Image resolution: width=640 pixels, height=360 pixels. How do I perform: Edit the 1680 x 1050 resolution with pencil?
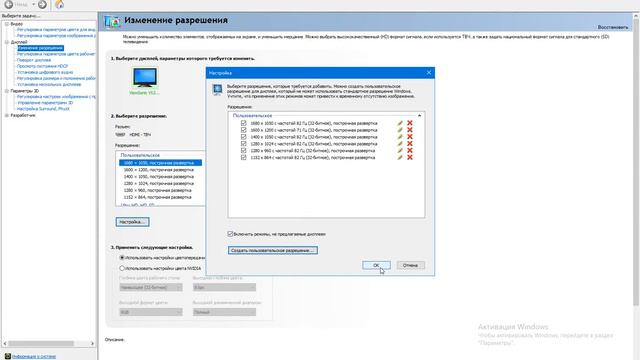tap(400, 123)
